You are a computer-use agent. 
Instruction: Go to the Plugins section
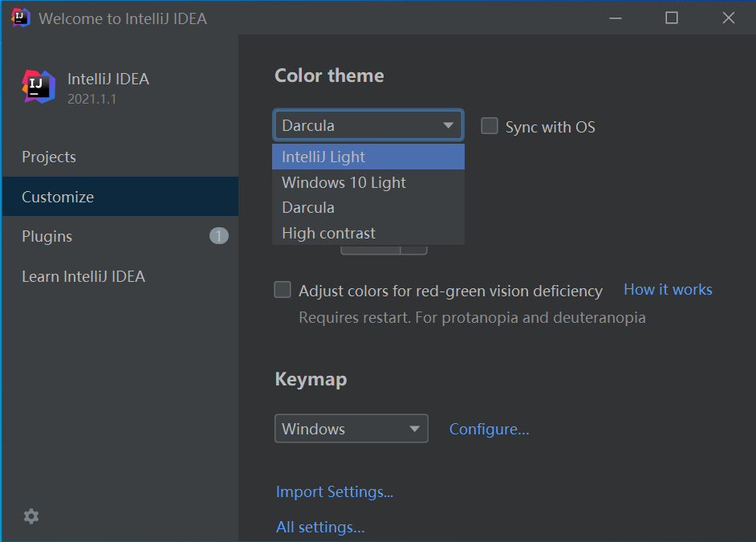coord(120,236)
